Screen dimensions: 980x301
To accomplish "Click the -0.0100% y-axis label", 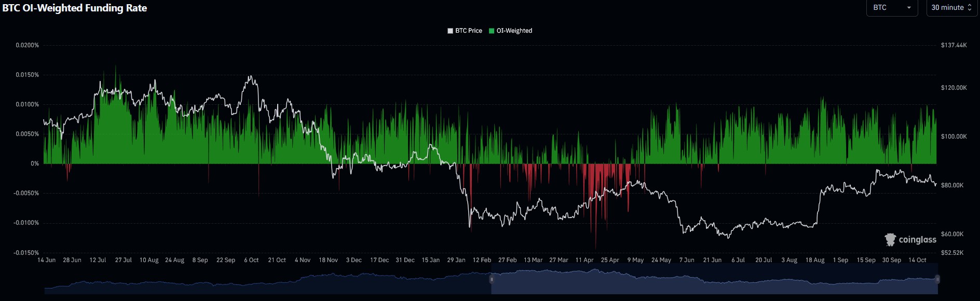I will [x=26, y=223].
